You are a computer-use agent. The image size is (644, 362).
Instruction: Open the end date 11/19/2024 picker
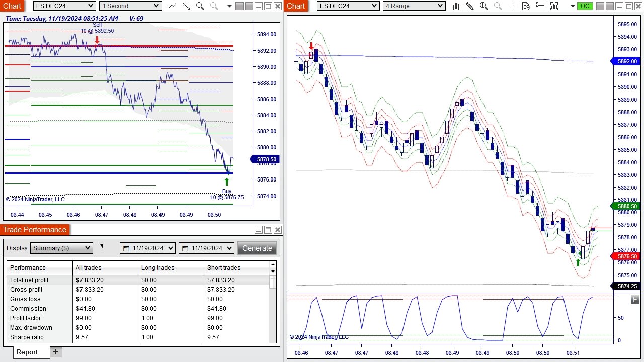(206, 248)
